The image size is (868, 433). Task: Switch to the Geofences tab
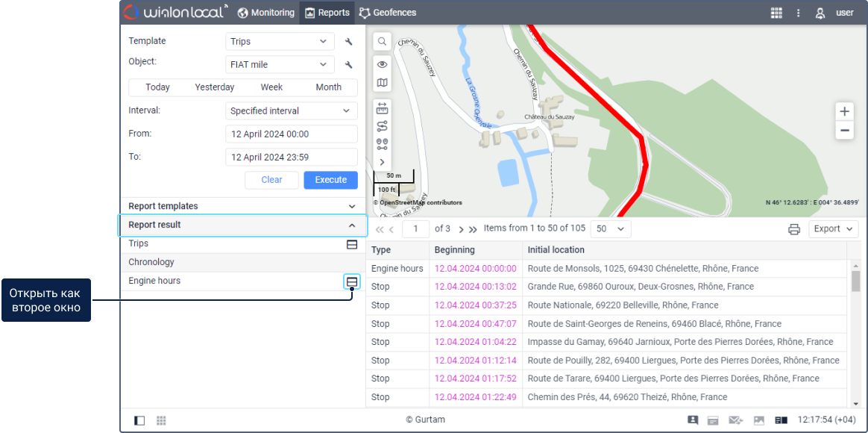[388, 12]
